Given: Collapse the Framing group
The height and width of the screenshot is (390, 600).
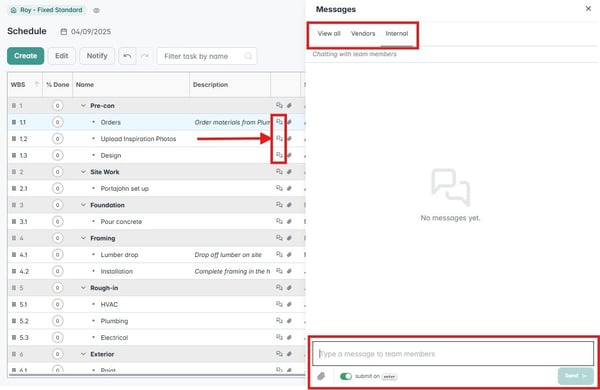Looking at the screenshot, I should [83, 238].
